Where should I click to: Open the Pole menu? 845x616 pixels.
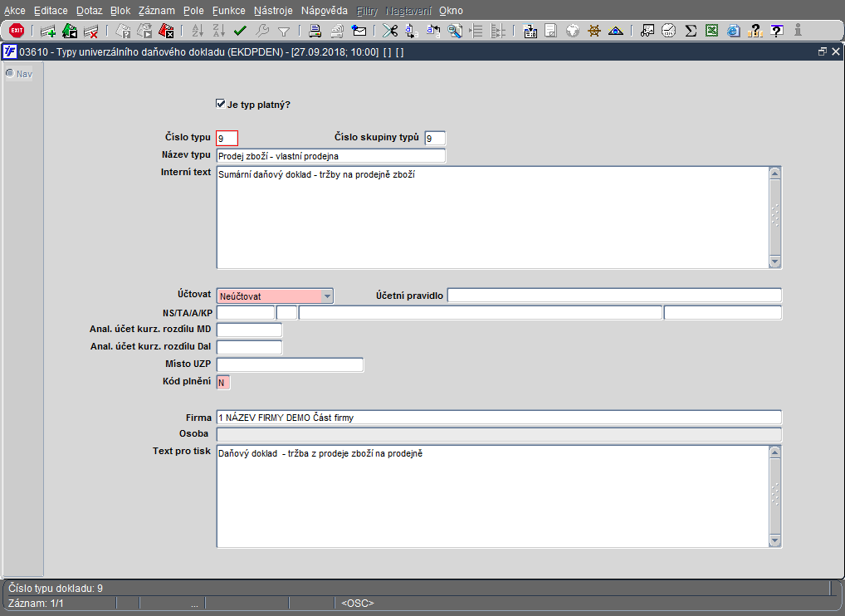[x=193, y=11]
